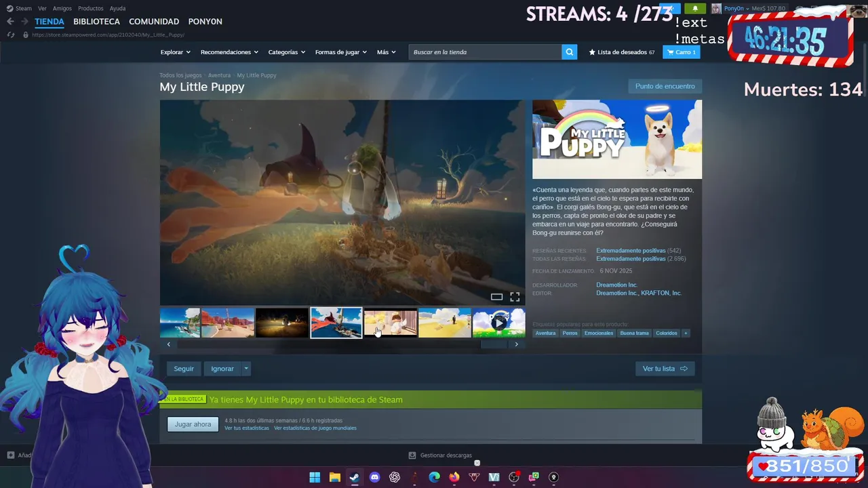Open the Amigos menu
868x488 pixels.
[62, 8]
